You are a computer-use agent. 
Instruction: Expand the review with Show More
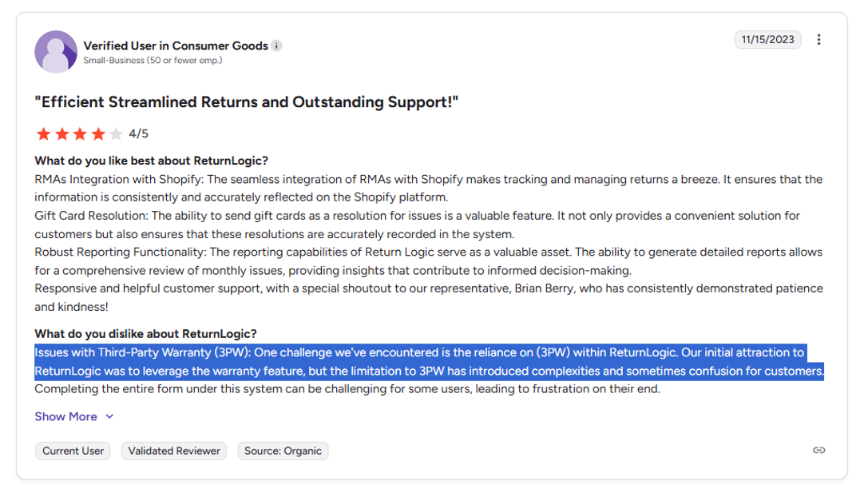pos(65,416)
